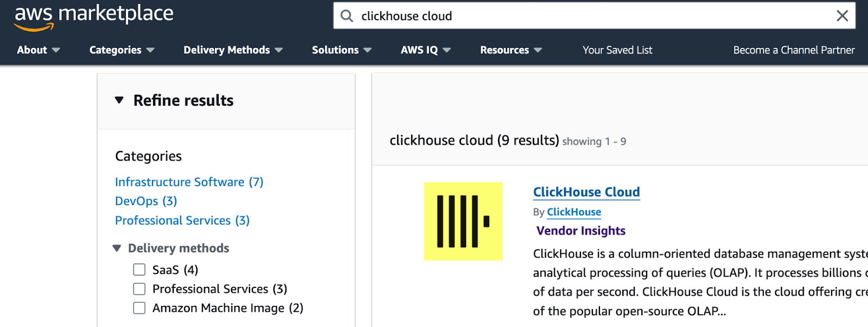Screen dimensions: 868x327
Task: Clear the search box with X icon
Action: 842,16
